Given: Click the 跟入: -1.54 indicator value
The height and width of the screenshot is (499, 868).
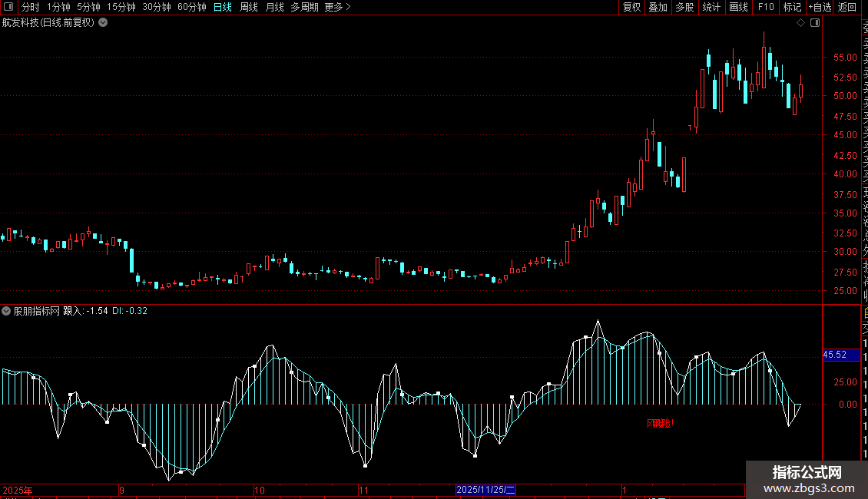Looking at the screenshot, I should pos(85,311).
